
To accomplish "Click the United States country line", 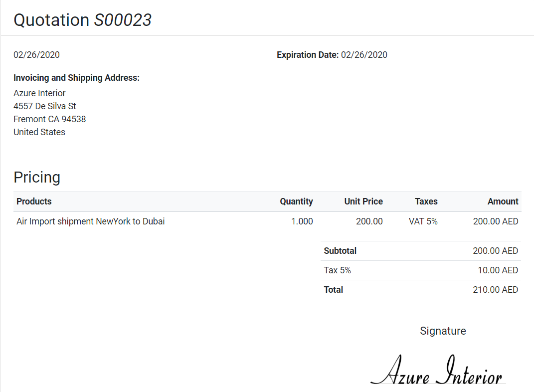I will 39,132.
